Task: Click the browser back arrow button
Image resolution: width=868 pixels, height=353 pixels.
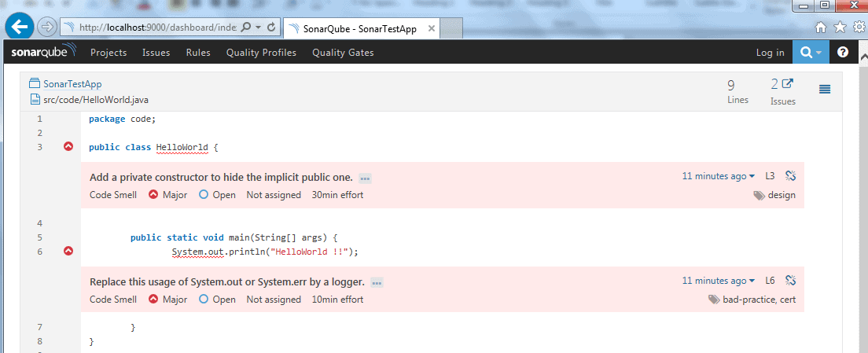Action: tap(20, 26)
